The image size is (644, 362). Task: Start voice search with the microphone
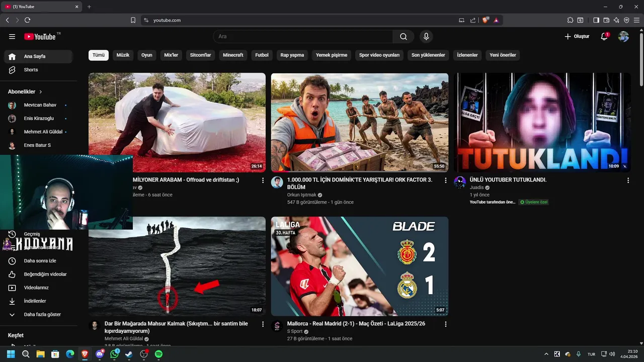coord(426,37)
